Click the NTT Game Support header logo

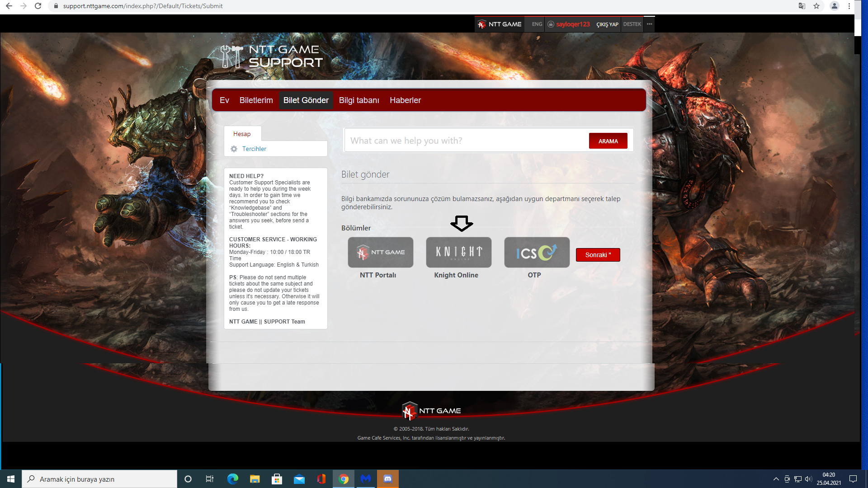[x=271, y=56]
